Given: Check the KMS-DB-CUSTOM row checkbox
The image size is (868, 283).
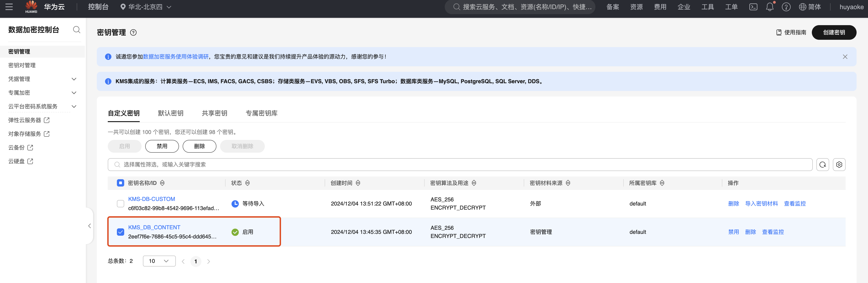Looking at the screenshot, I should click(x=120, y=204).
